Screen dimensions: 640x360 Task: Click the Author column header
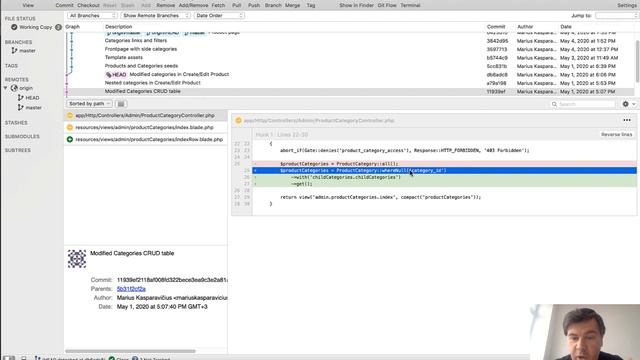point(525,27)
